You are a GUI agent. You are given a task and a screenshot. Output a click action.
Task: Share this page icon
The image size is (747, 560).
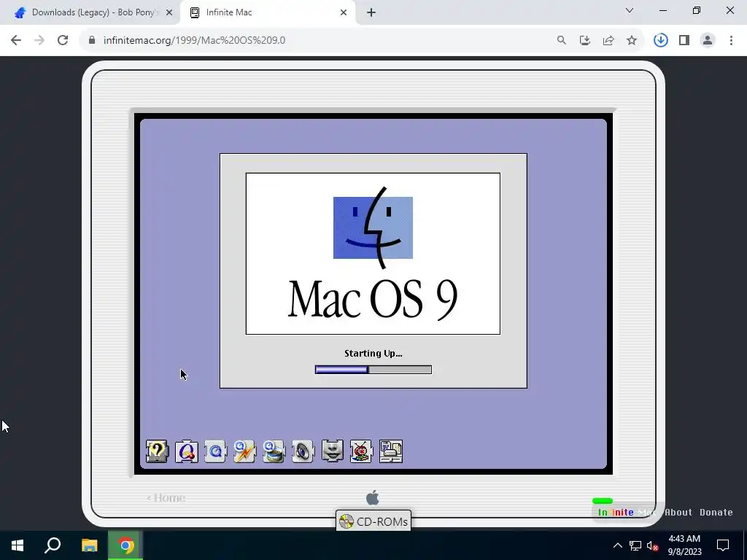click(608, 41)
